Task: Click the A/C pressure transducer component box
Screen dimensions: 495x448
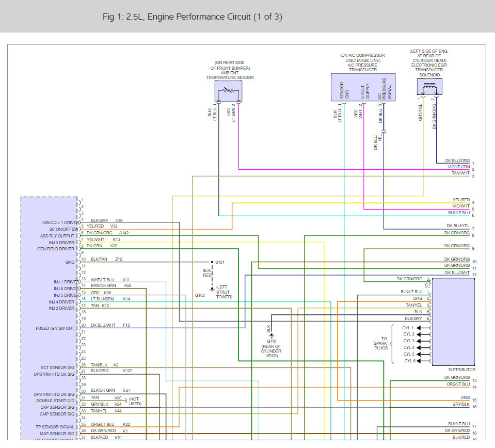Action: point(363,87)
